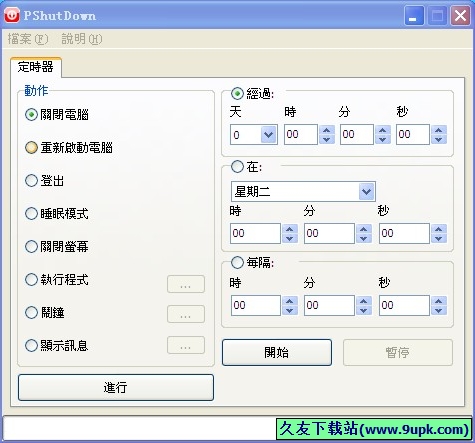Increase 每隔 minutes with up arrow

(364, 301)
